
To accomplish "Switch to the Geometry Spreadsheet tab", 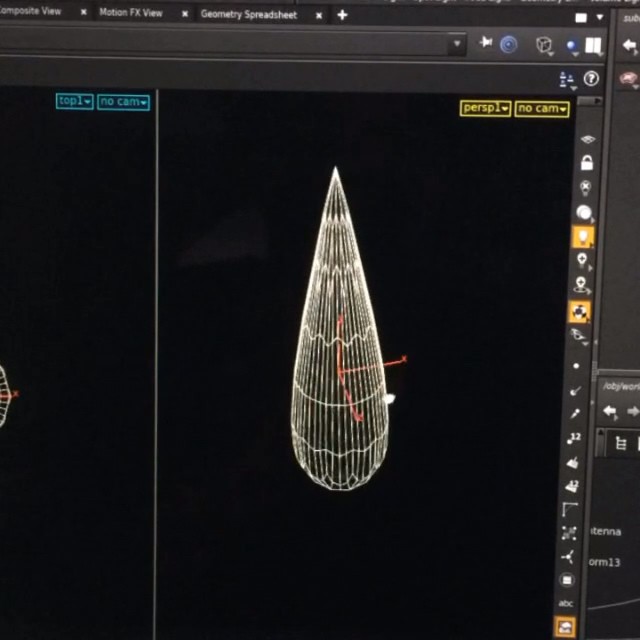I will point(248,14).
